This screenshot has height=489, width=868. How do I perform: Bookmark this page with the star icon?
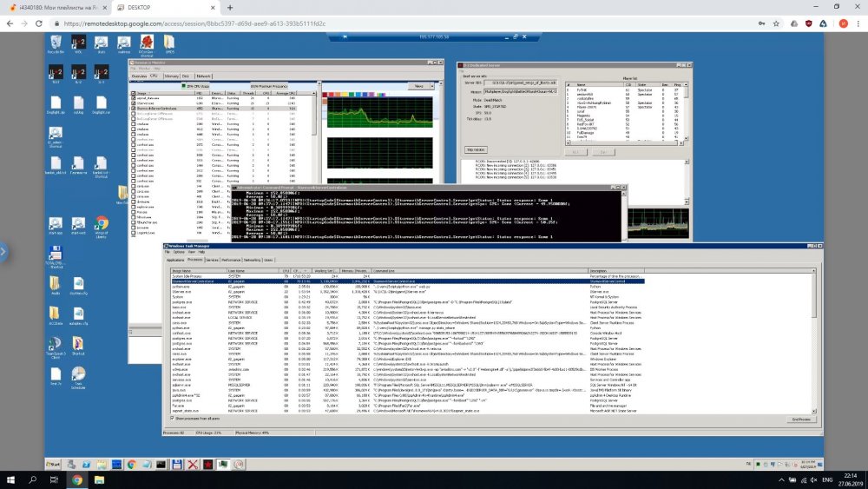[776, 23]
